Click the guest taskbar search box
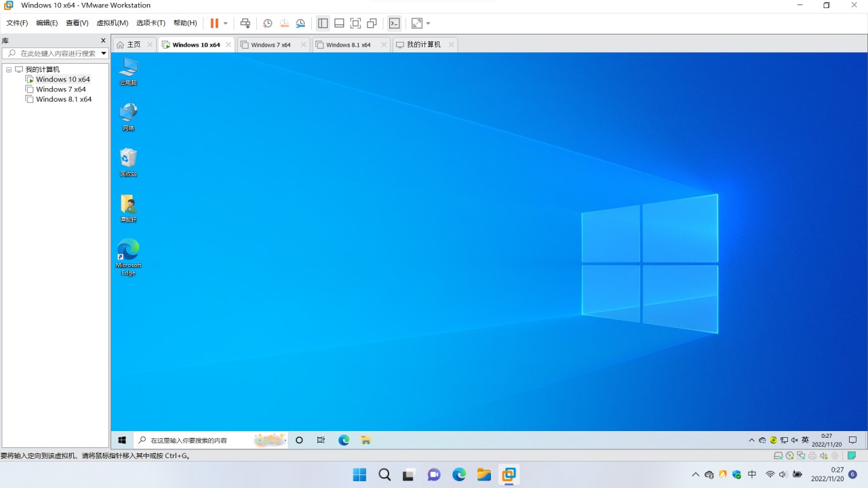This screenshot has width=868, height=488. point(210,440)
